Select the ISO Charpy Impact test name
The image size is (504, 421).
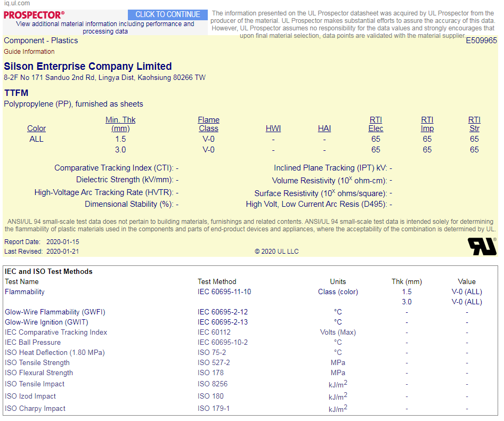click(35, 409)
